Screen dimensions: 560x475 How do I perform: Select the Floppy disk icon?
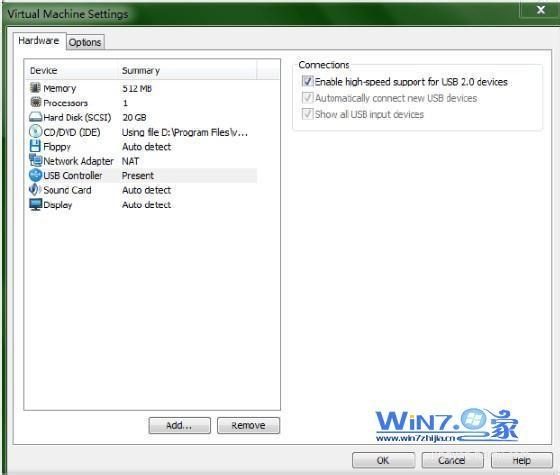tap(35, 146)
